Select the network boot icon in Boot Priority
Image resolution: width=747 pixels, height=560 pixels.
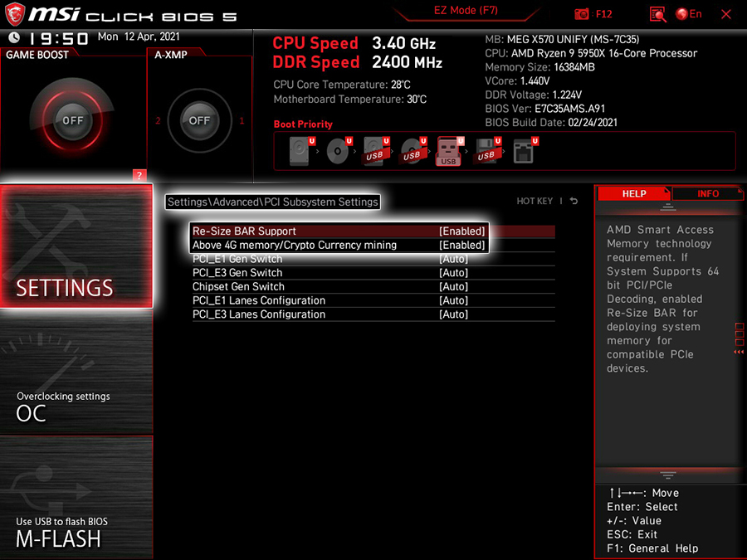coord(524,151)
